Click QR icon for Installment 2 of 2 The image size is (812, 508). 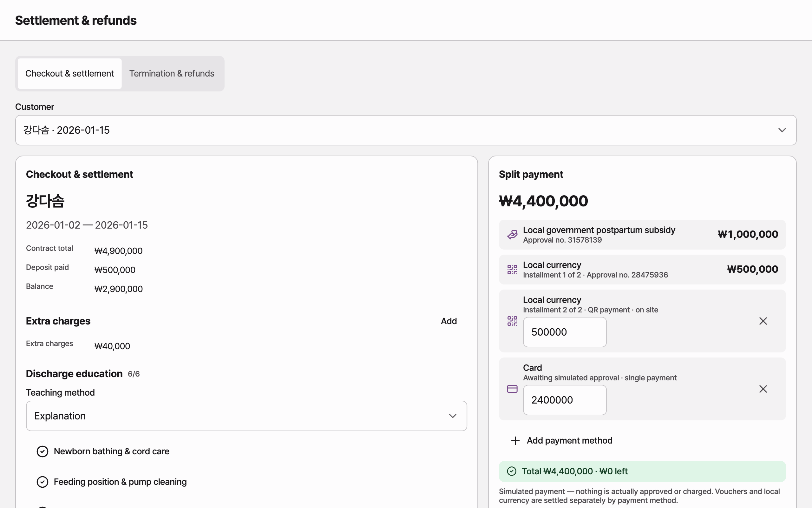[x=512, y=321]
